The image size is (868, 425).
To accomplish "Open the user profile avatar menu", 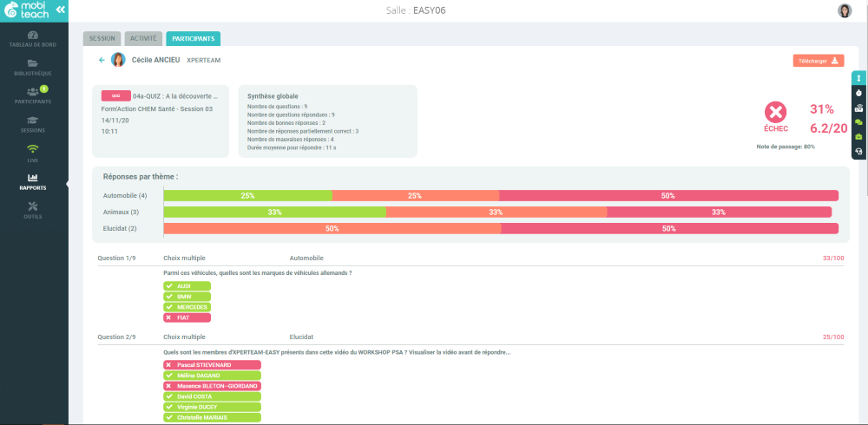I will [x=845, y=10].
